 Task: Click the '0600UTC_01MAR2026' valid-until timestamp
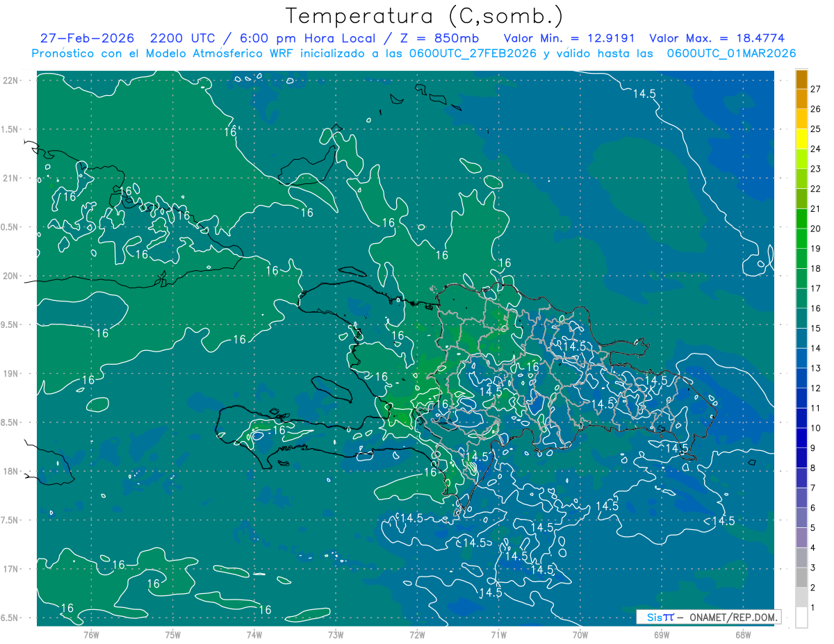(x=731, y=53)
